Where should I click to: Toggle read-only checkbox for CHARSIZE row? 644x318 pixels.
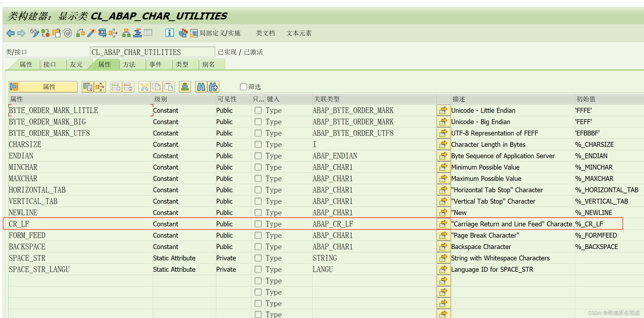point(258,144)
